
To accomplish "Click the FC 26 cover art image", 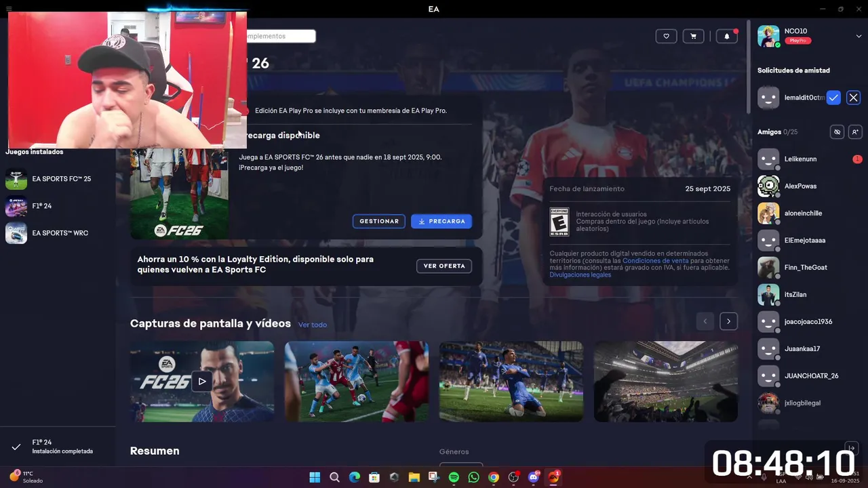I will 179,193.
